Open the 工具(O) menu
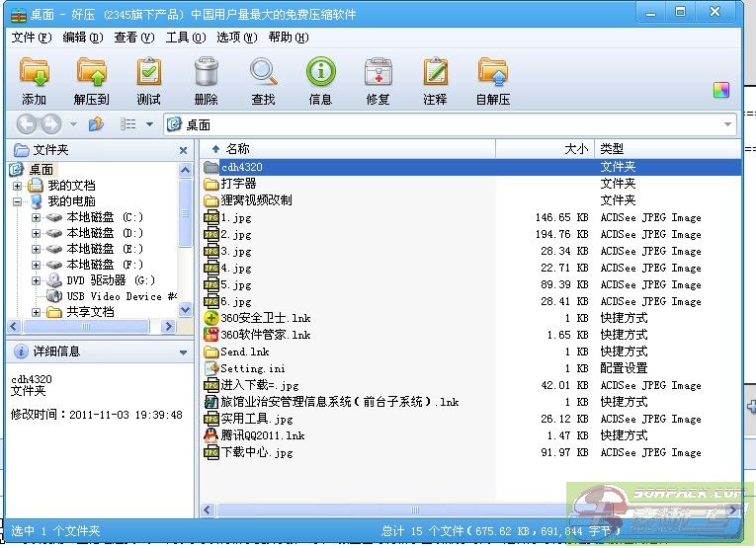756x548 pixels. point(186,38)
